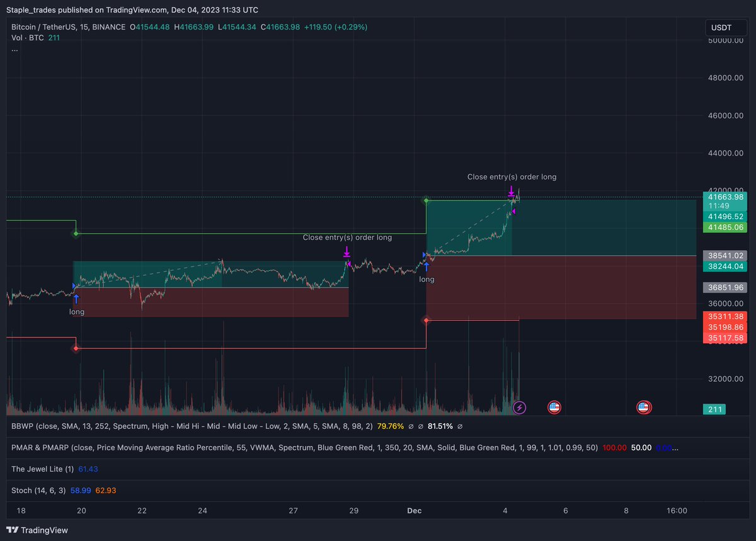The height and width of the screenshot is (541, 756).
Task: Click the red price label 35198.86
Action: pos(726,327)
